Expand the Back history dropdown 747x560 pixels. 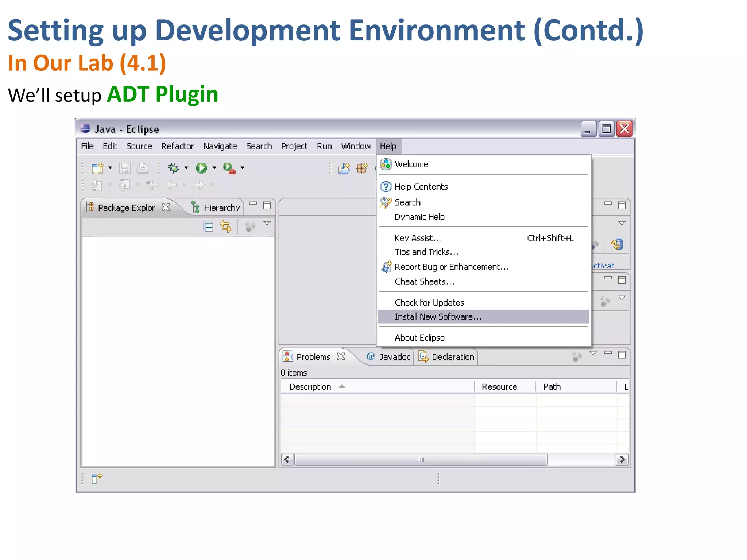point(184,185)
